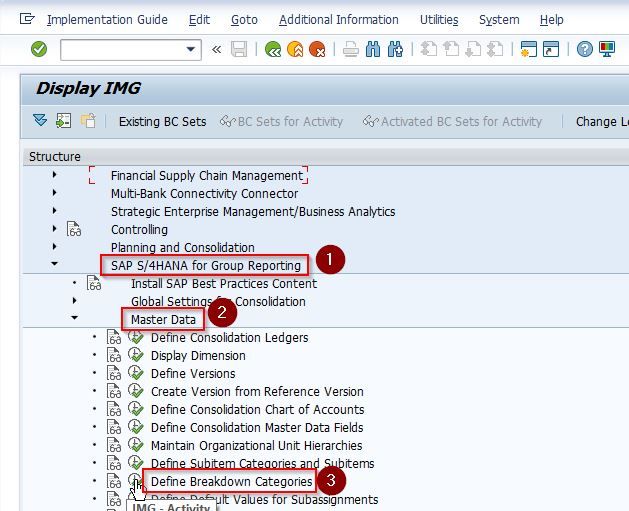Click the green Back icon
Viewport: 629px width, 511px height.
click(x=273, y=49)
